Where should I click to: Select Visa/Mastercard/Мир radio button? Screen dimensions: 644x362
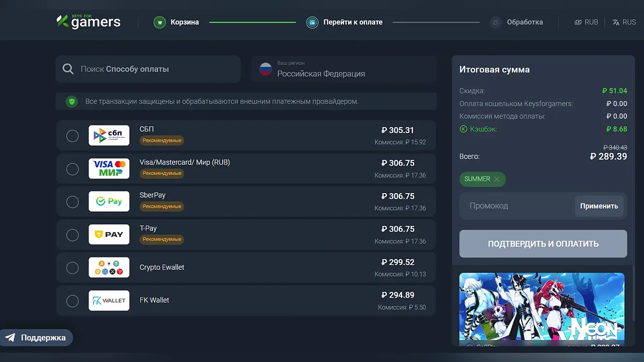72,169
